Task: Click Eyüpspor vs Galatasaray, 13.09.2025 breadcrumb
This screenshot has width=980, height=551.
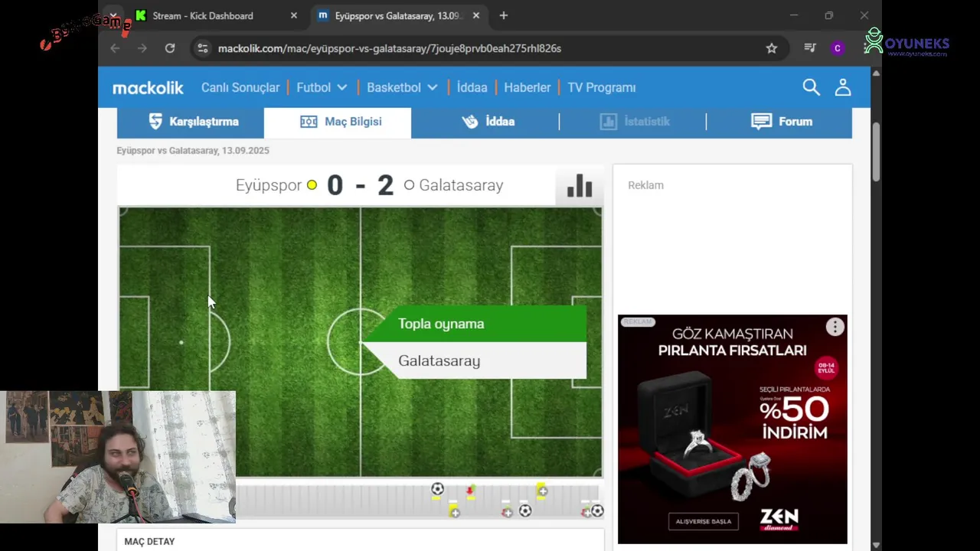Action: [x=193, y=151]
